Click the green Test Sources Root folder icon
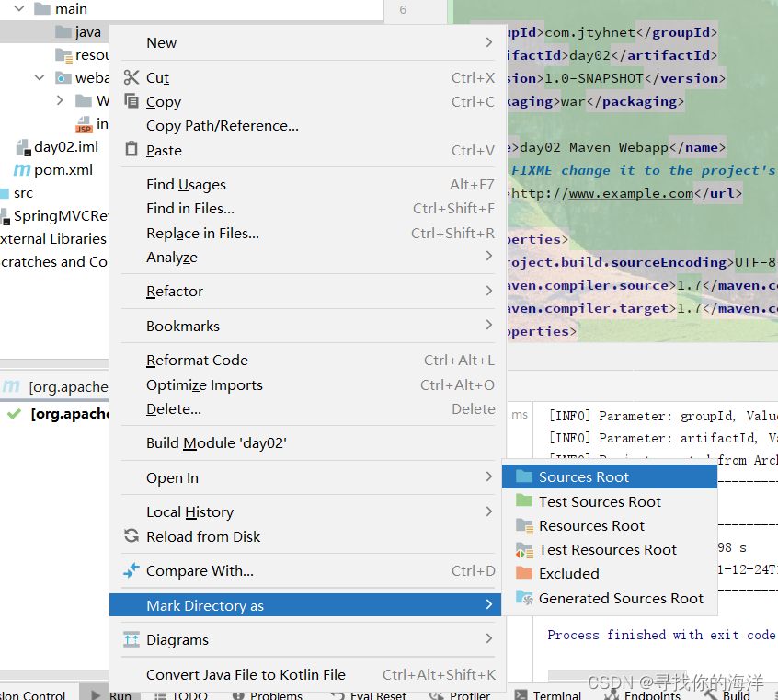778x700 pixels. pos(524,500)
